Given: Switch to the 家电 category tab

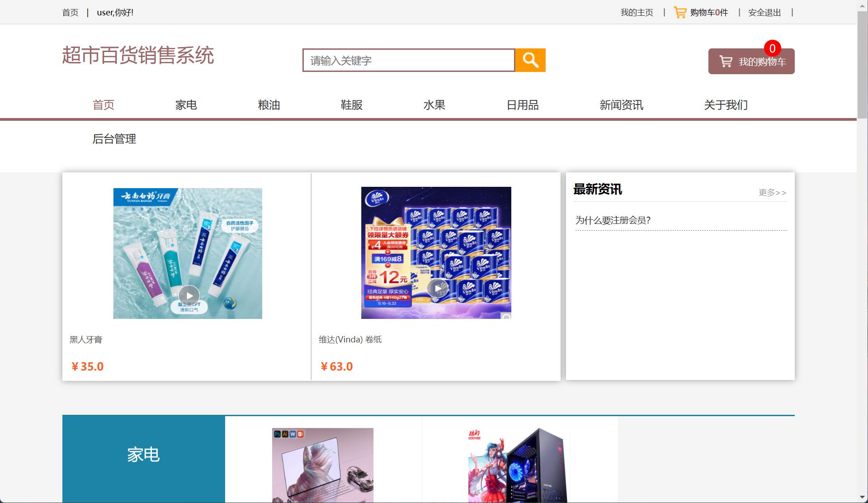Looking at the screenshot, I should click(186, 105).
